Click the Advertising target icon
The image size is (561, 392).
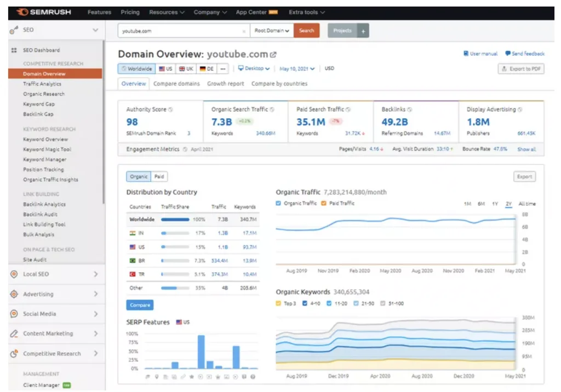[14, 294]
